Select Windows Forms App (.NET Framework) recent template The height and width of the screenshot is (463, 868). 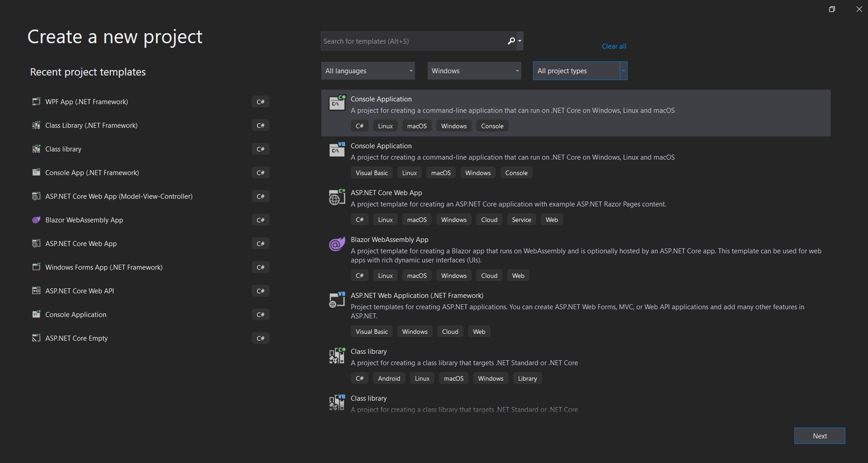[150, 267]
